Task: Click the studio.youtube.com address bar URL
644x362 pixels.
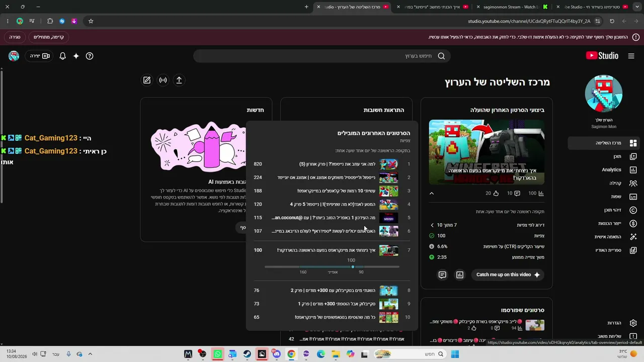Action: pyautogui.click(x=529, y=21)
